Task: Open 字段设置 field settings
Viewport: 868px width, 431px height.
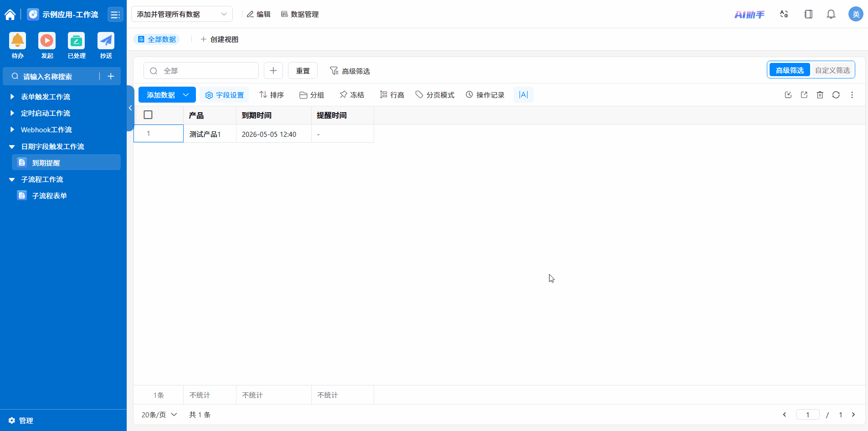Action: (225, 95)
